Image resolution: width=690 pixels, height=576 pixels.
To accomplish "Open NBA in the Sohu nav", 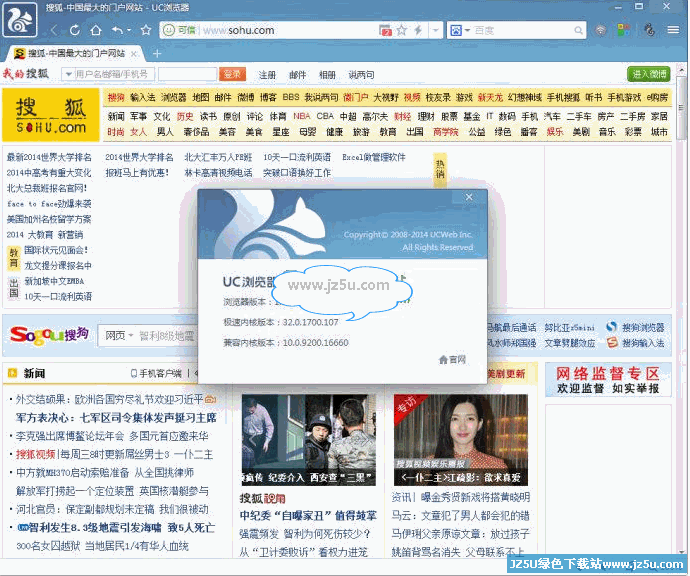I will coord(301,116).
